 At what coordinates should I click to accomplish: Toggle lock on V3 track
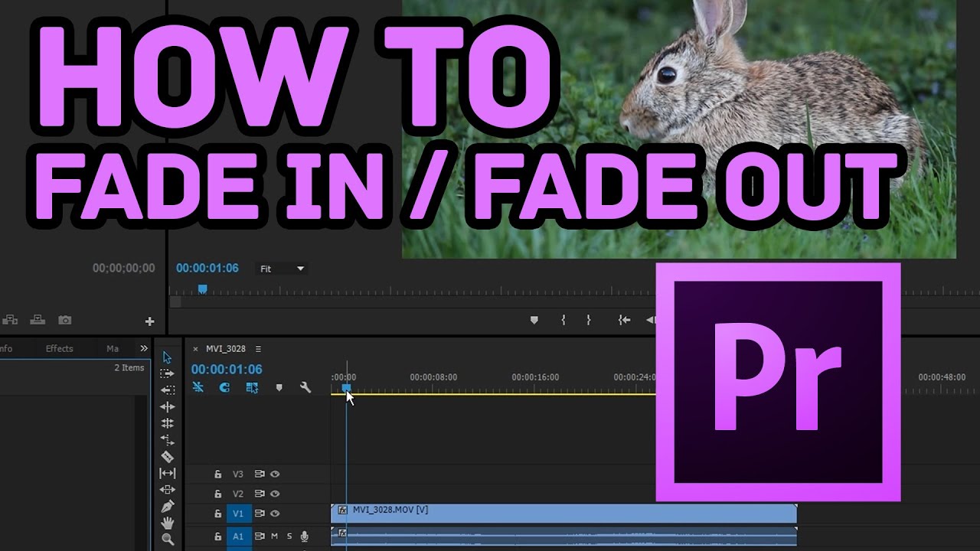point(217,474)
